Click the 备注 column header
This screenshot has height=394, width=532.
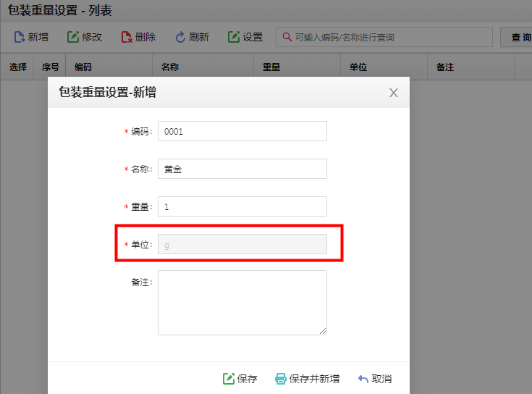(445, 67)
